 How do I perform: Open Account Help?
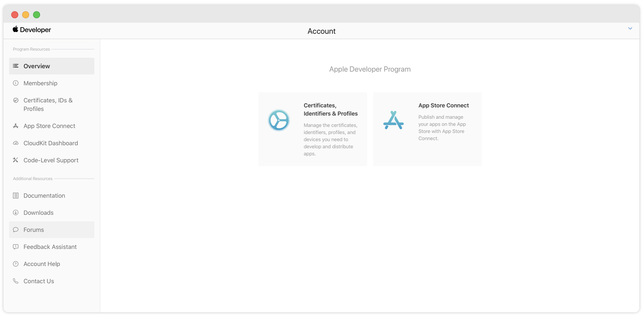pyautogui.click(x=41, y=264)
